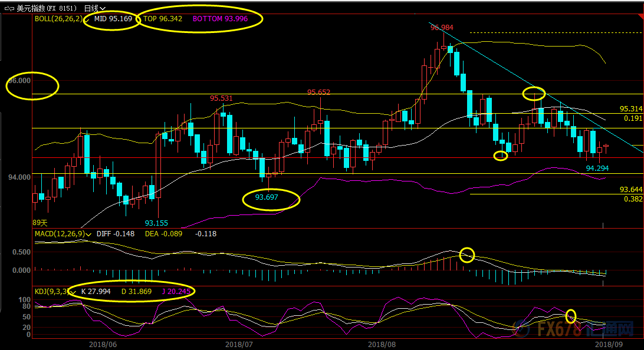
Task: Select the 93.644 Fibonacci level label
Action: [630, 190]
